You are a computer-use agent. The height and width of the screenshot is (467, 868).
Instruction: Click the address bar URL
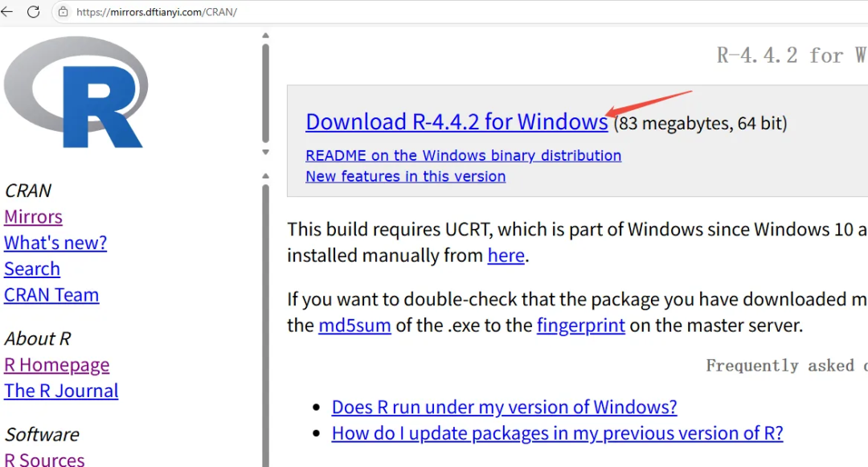pyautogui.click(x=157, y=12)
